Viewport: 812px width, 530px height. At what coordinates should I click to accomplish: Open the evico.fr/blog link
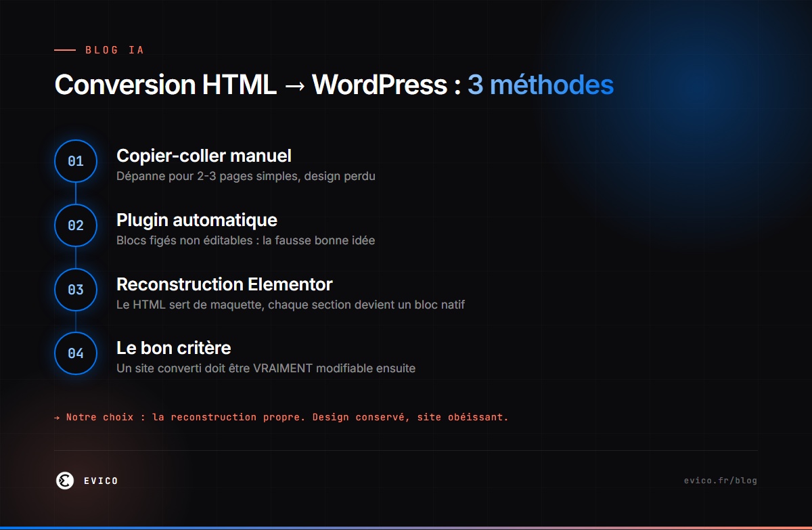(x=721, y=481)
